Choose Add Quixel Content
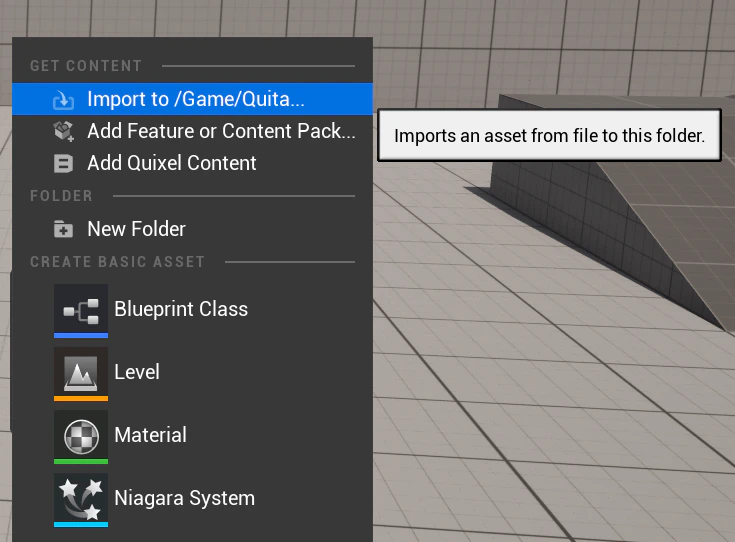Viewport: 735px width, 542px height. click(x=193, y=163)
